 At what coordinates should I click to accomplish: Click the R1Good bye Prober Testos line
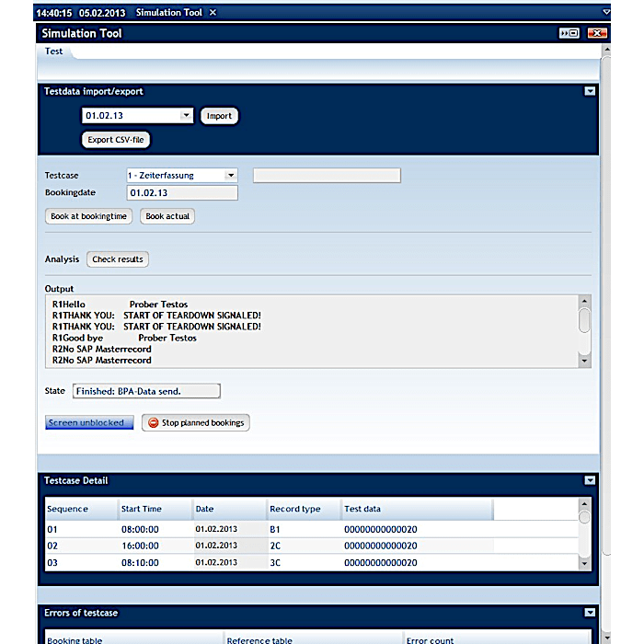pyautogui.click(x=124, y=338)
